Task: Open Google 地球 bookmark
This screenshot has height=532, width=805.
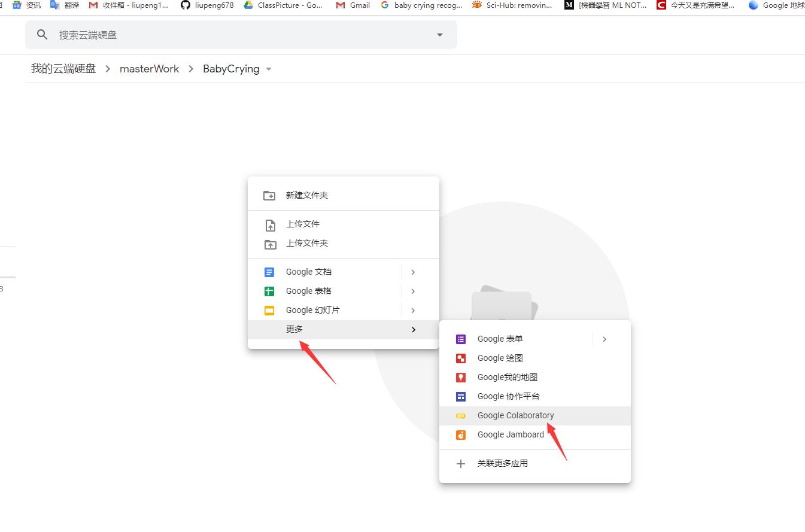Action: 777,5
